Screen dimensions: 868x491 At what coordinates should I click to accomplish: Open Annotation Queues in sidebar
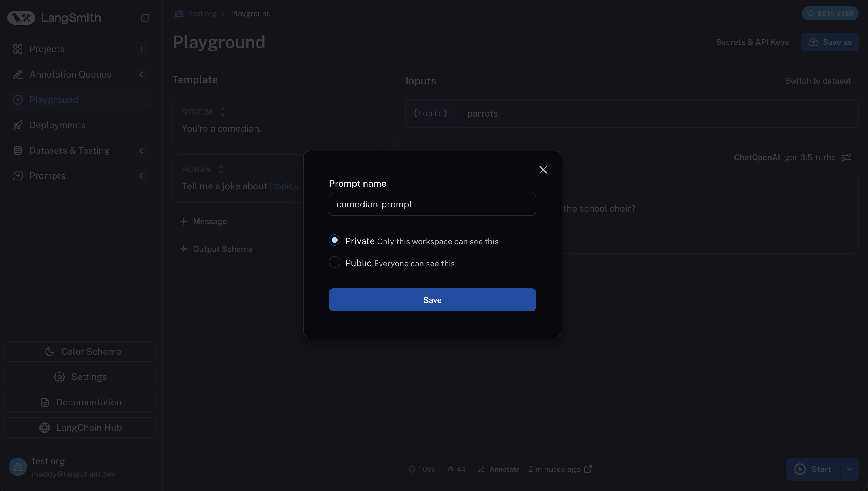pos(70,75)
